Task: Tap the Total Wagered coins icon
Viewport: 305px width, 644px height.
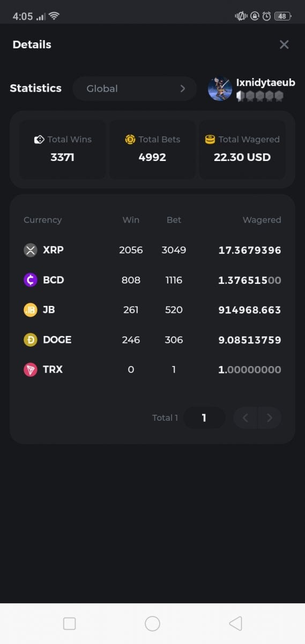Action: click(210, 140)
